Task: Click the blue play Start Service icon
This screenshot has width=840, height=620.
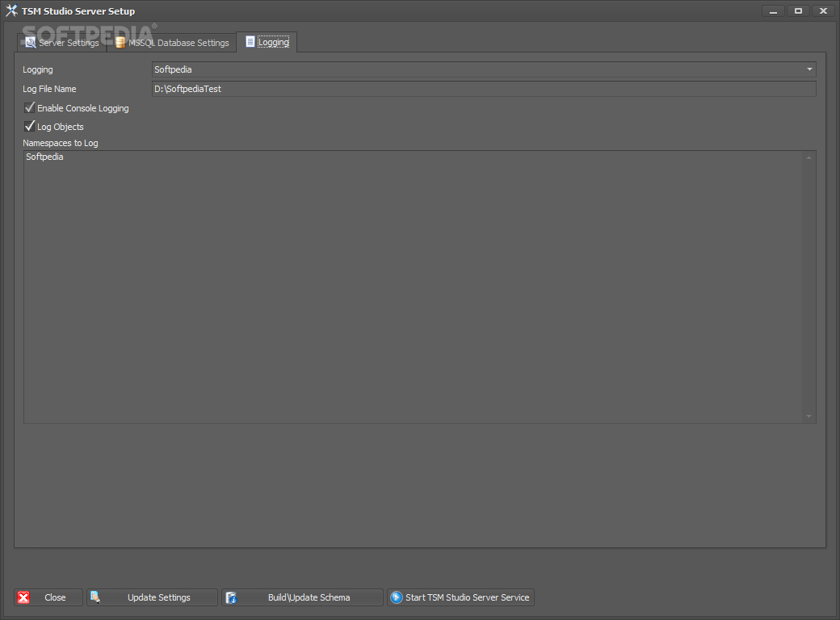Action: (x=397, y=597)
